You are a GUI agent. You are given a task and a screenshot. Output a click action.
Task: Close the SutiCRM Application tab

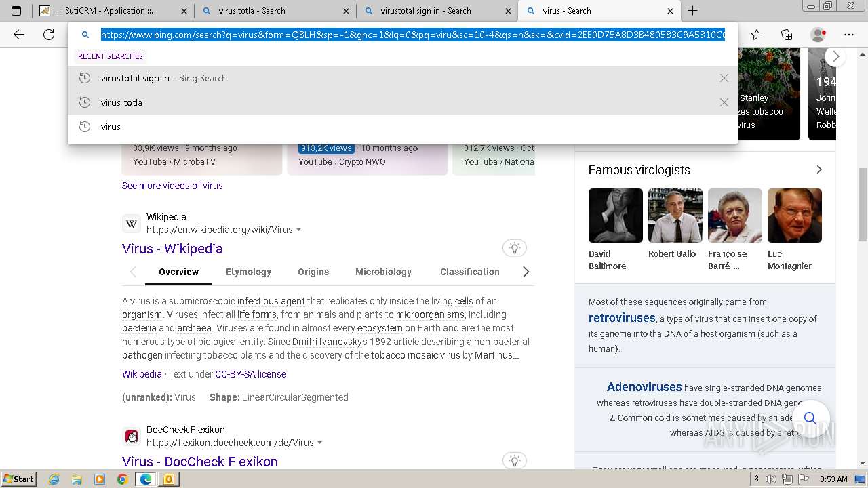[x=184, y=11]
